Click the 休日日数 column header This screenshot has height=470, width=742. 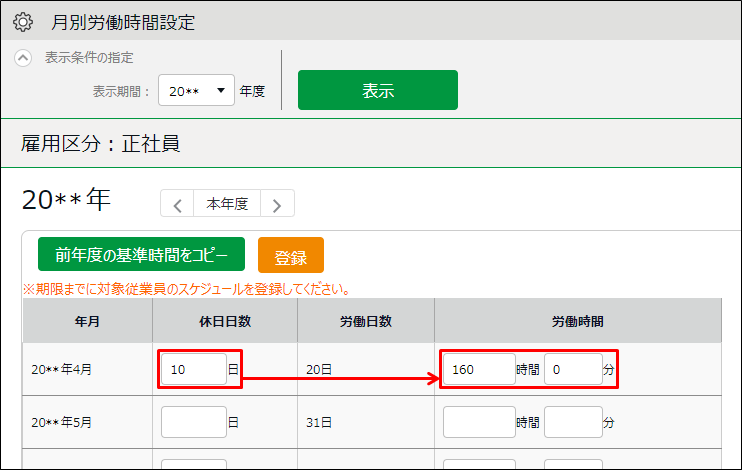click(225, 321)
